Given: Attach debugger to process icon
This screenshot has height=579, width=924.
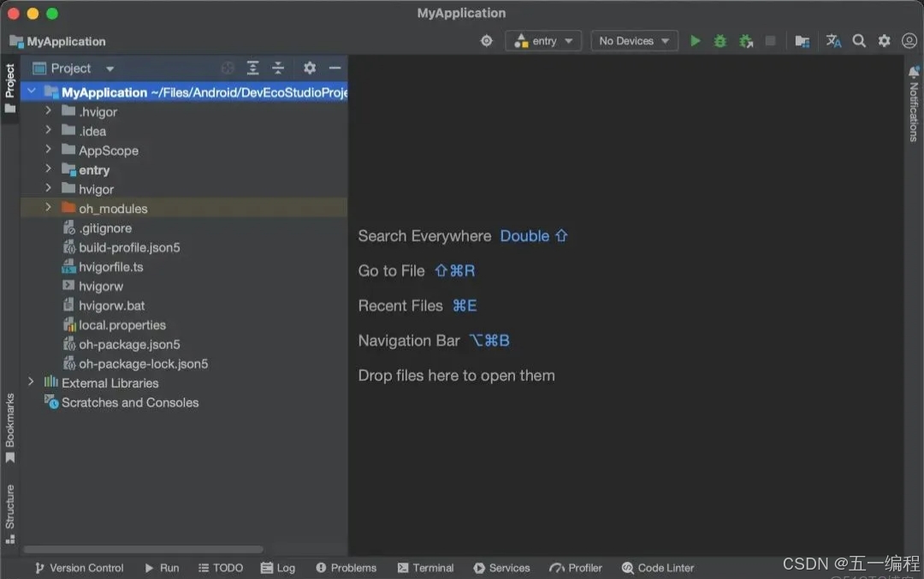Looking at the screenshot, I should click(746, 41).
